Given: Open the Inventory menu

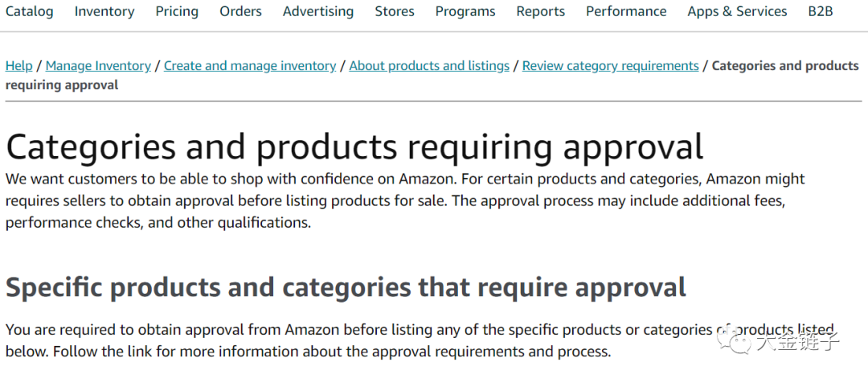Looking at the screenshot, I should pos(104,11).
